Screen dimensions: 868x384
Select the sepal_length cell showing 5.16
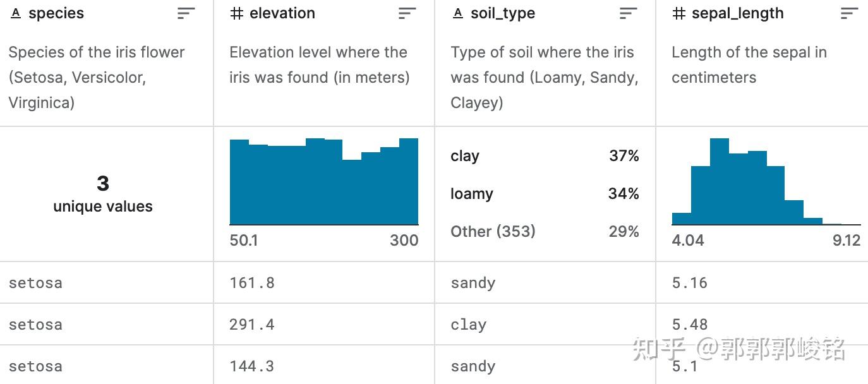[x=690, y=283]
